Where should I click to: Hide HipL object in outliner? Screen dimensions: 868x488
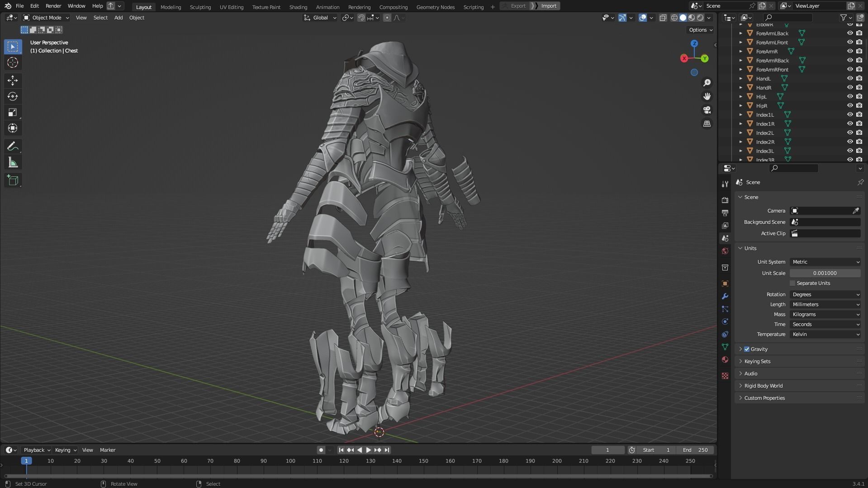click(x=850, y=96)
